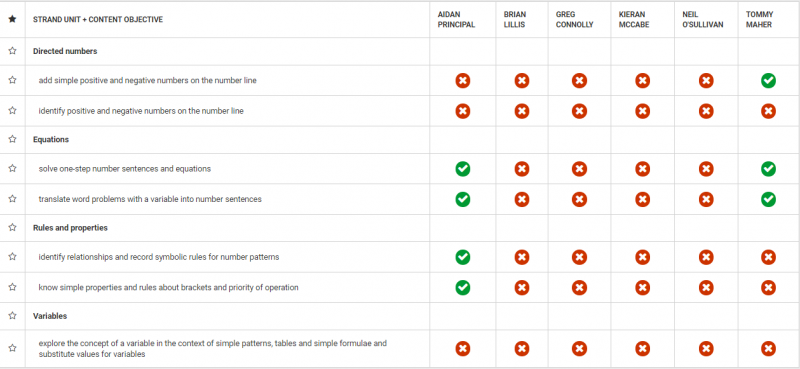Click the filled star in header row
The width and height of the screenshot is (800, 369).
click(12, 19)
